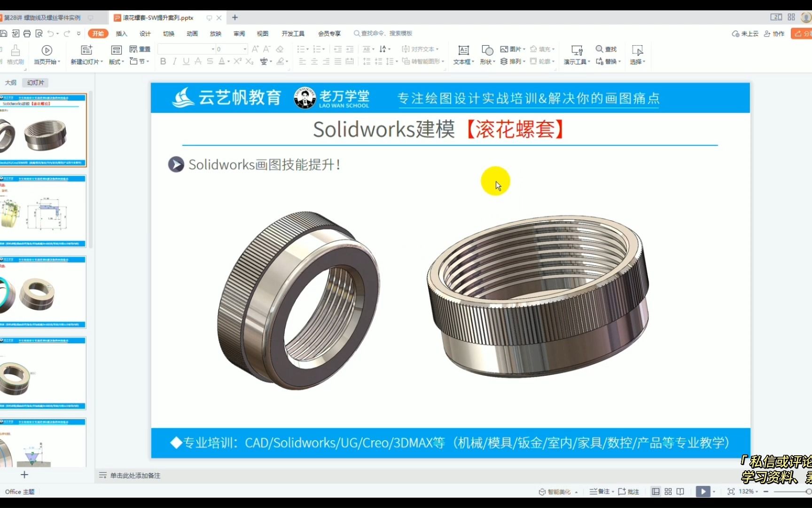The height and width of the screenshot is (508, 812).
Task: Click the zoom slider handle
Action: pyautogui.click(x=809, y=492)
